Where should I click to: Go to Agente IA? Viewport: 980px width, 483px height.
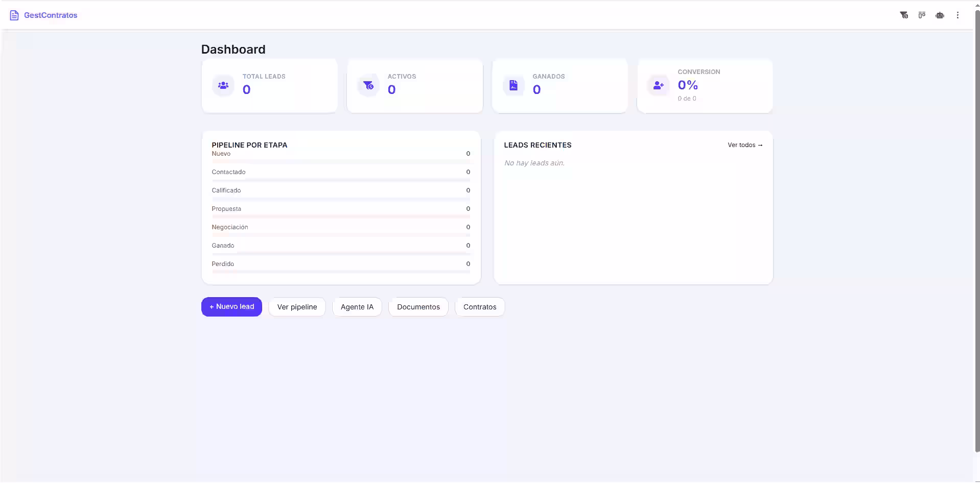(357, 307)
